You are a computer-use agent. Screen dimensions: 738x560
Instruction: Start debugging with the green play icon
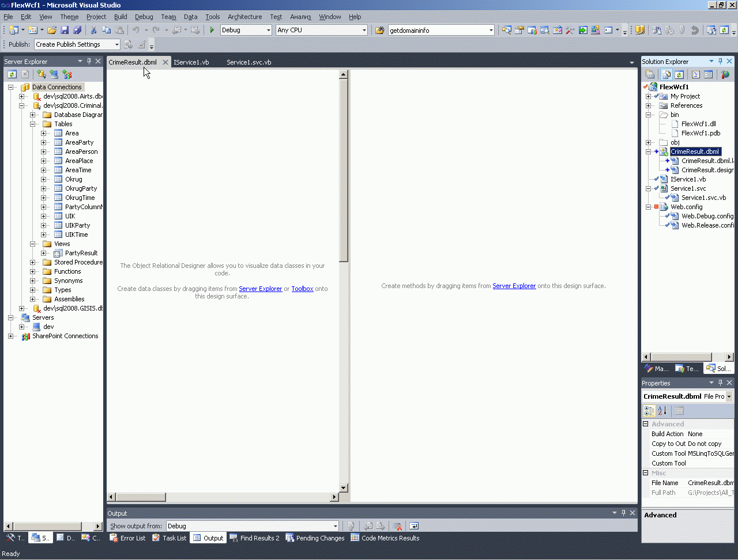click(212, 30)
